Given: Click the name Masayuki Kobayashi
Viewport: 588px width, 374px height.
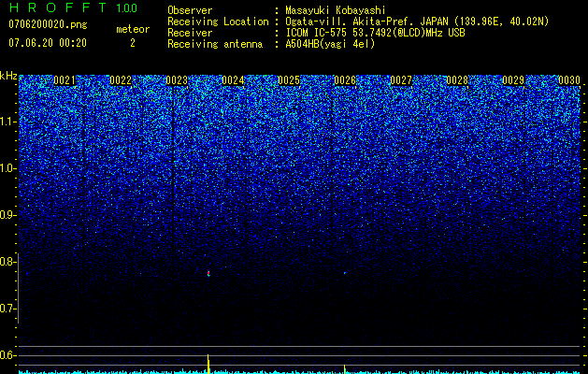Looking at the screenshot, I should 336,10.
